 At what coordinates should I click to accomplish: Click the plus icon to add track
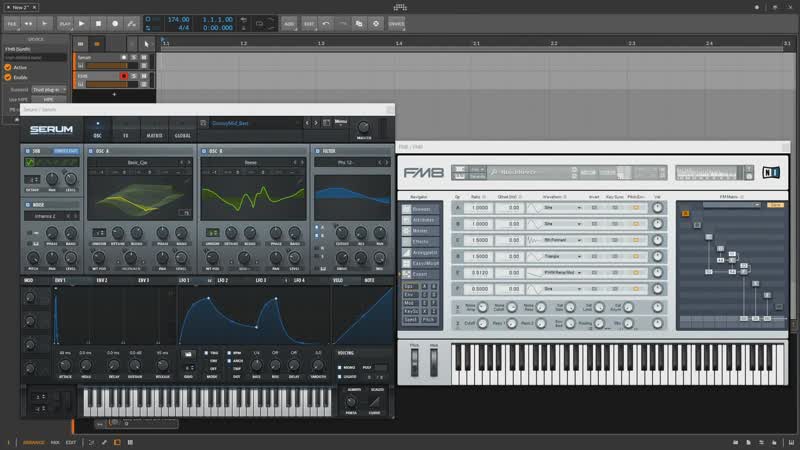pyautogui.click(x=114, y=93)
